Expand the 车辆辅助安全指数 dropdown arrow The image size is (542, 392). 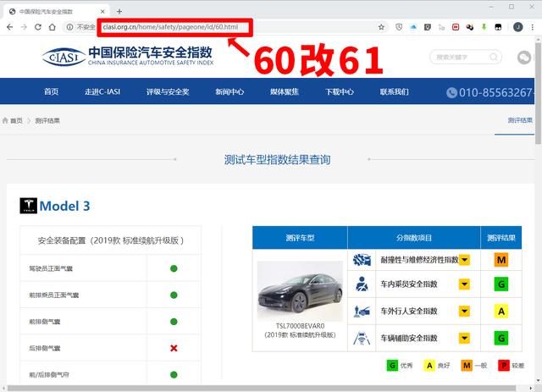(x=464, y=338)
